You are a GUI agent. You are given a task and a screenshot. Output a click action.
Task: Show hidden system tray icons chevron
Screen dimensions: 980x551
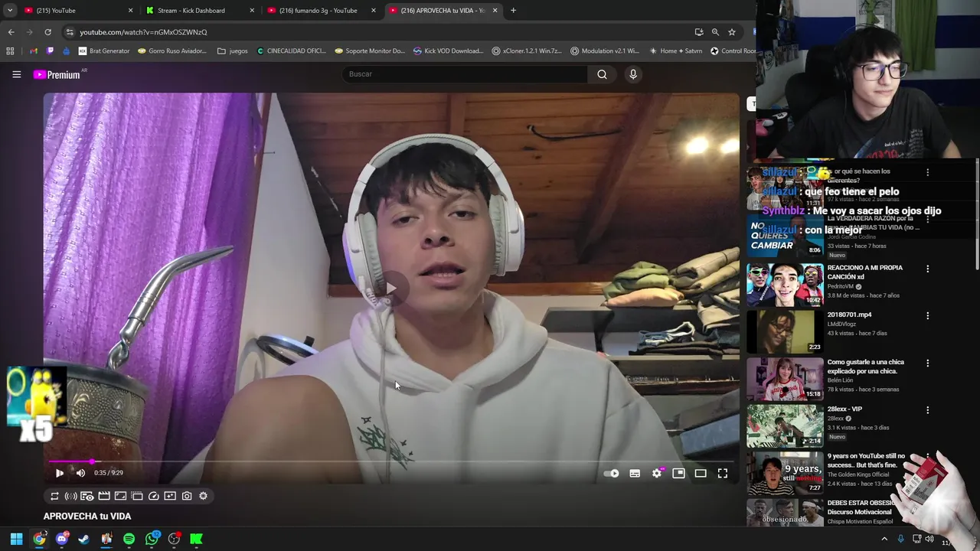tap(884, 539)
